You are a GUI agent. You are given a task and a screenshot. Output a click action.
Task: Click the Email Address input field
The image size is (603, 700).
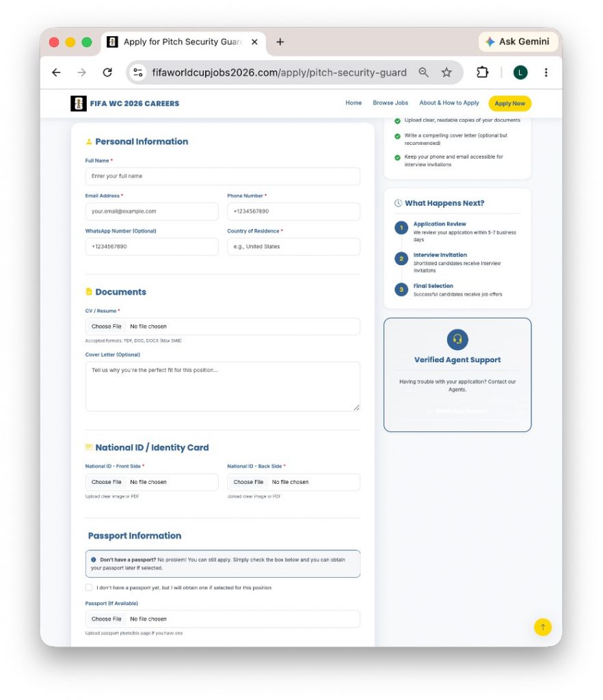[152, 212]
